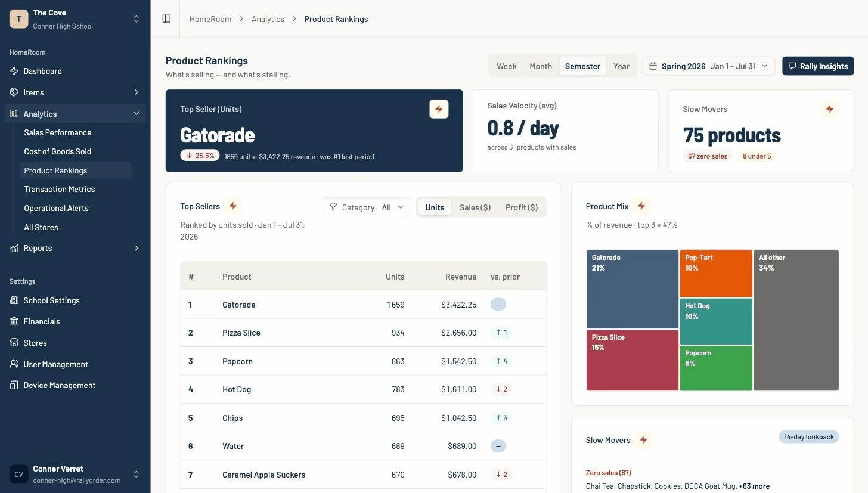Rank by Sales ($)
The height and width of the screenshot is (493, 868).
pyautogui.click(x=475, y=207)
